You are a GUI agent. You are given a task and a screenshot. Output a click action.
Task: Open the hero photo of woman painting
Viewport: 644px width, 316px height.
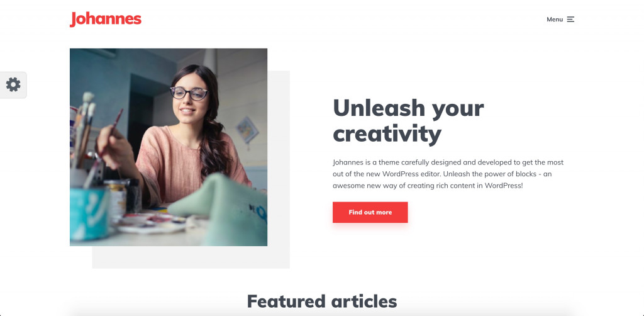pyautogui.click(x=169, y=147)
